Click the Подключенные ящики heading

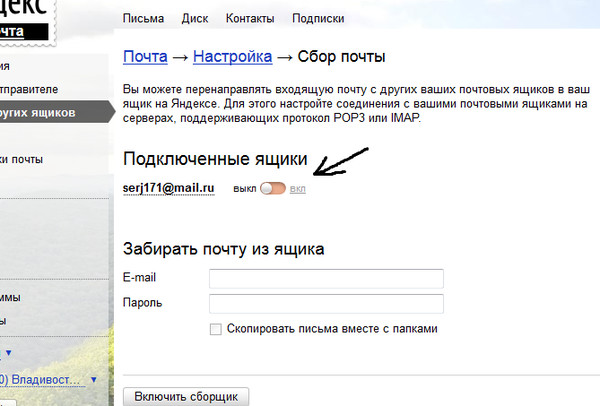click(215, 159)
